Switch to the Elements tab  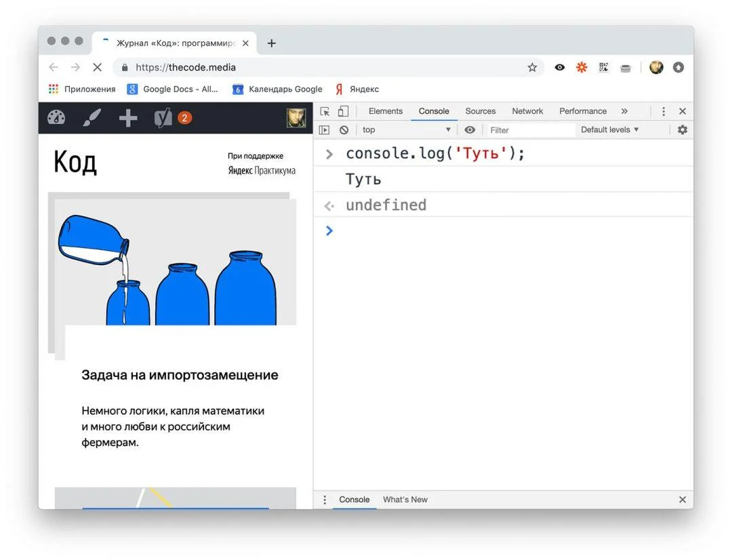tap(384, 111)
